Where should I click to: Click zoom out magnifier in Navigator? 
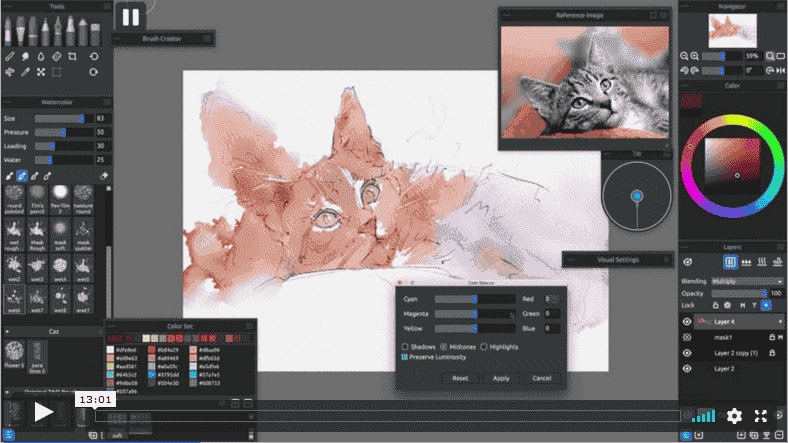tap(684, 56)
